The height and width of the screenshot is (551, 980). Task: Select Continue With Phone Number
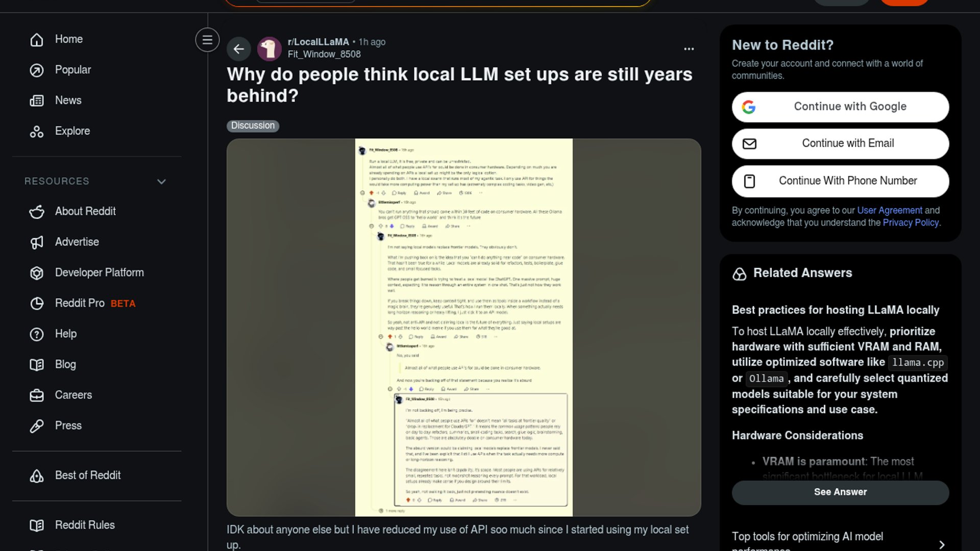(840, 181)
